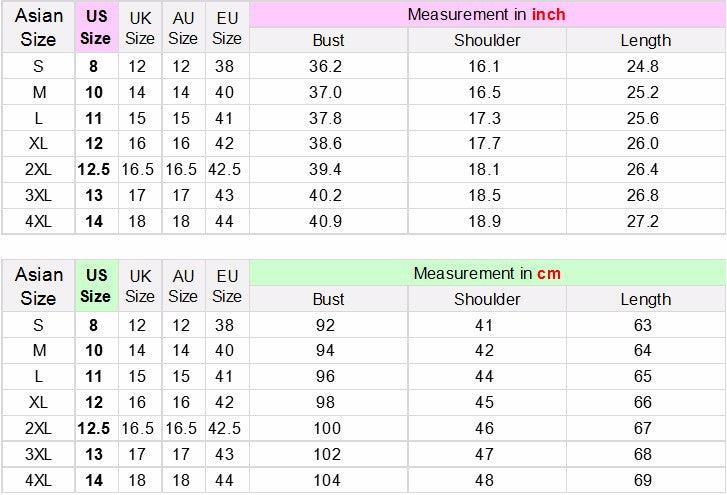727x495 pixels.
Task: Click the Bust value 39.4 cell
Action: 328,169
